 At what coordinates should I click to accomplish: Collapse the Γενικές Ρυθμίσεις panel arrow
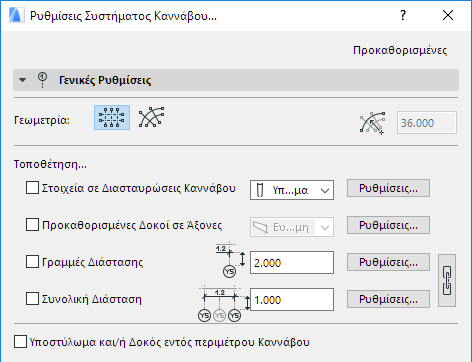point(22,80)
